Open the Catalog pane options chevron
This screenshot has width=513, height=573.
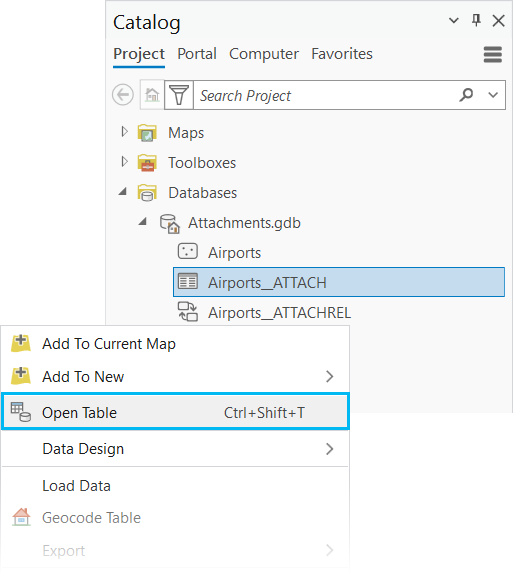pyautogui.click(x=453, y=20)
